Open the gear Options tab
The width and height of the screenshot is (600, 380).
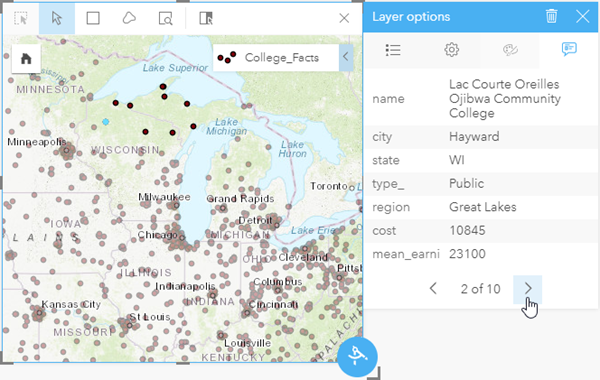[452, 50]
